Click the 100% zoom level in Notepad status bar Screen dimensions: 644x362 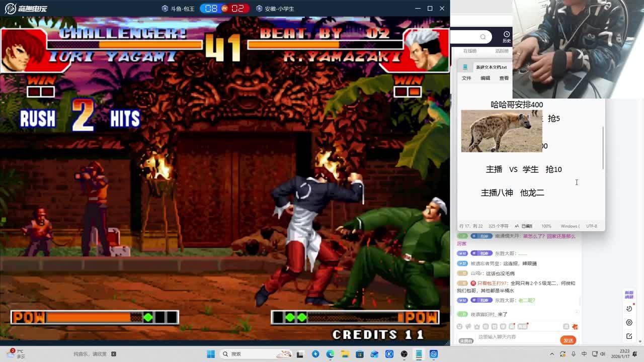[x=546, y=226]
